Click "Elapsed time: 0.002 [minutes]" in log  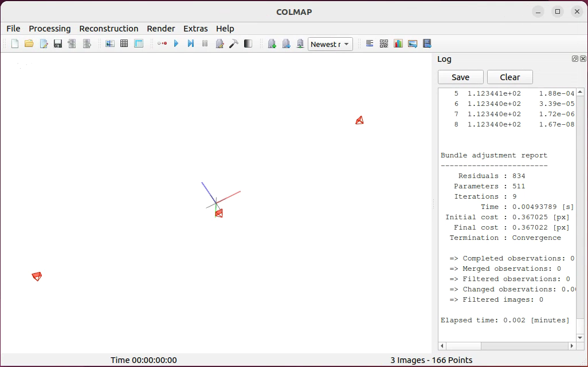(x=505, y=320)
